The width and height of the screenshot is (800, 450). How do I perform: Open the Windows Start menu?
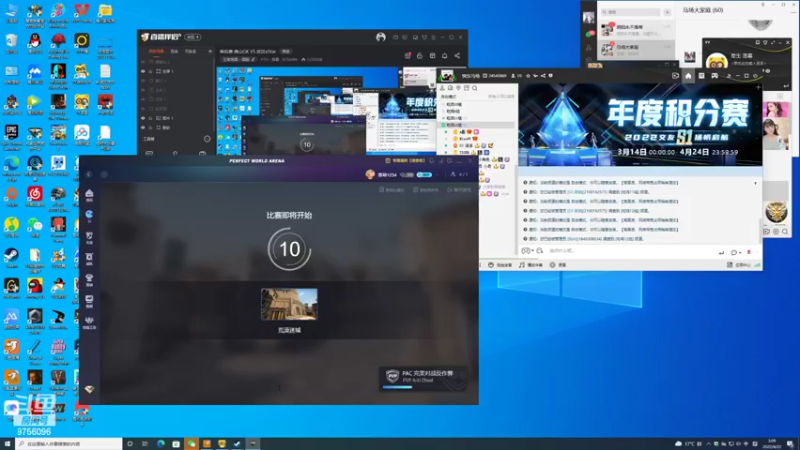(7, 444)
